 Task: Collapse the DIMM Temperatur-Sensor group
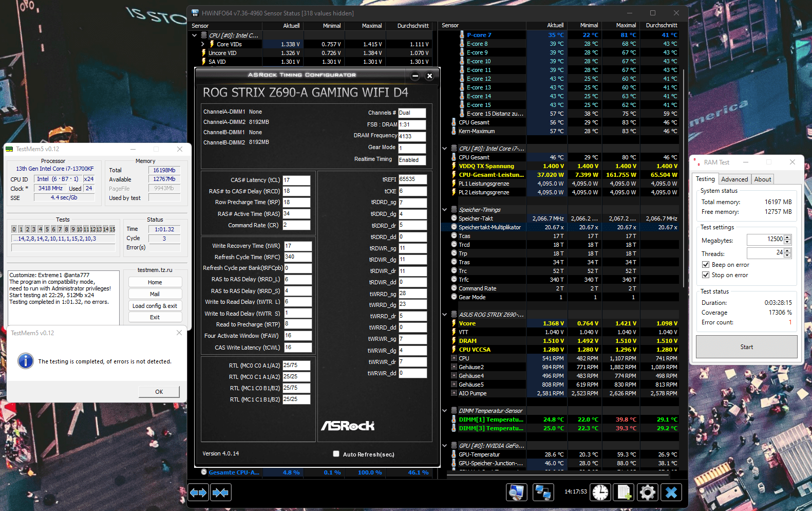[444, 411]
